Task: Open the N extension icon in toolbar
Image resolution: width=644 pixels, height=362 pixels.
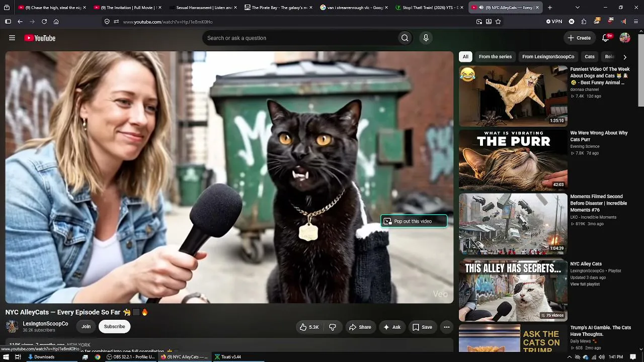Action: (x=572, y=22)
